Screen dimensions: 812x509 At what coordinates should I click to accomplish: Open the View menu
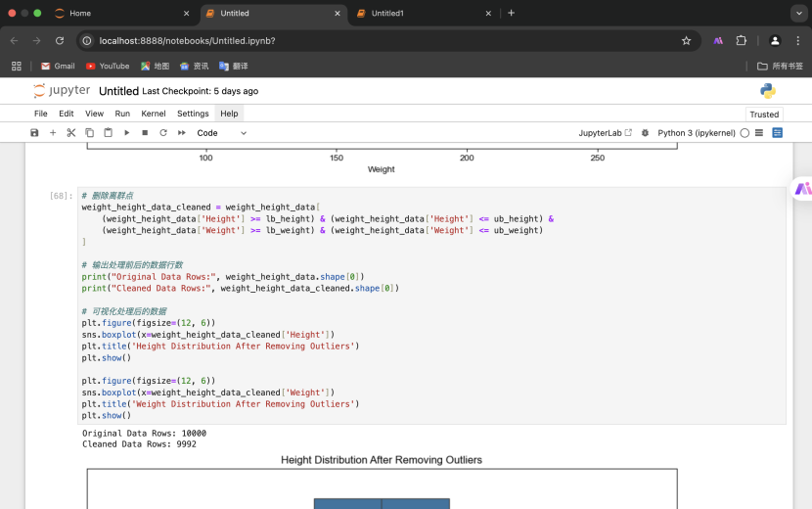tap(94, 114)
